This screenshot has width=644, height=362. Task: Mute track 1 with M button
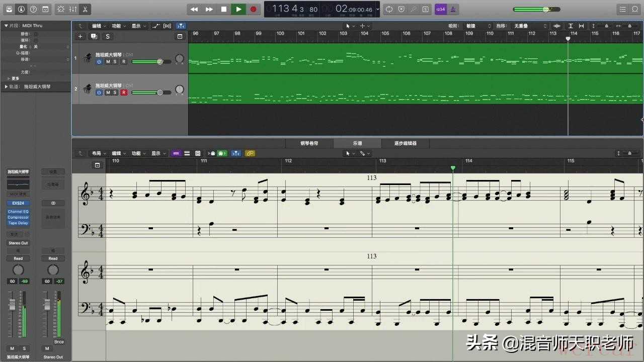pos(108,62)
